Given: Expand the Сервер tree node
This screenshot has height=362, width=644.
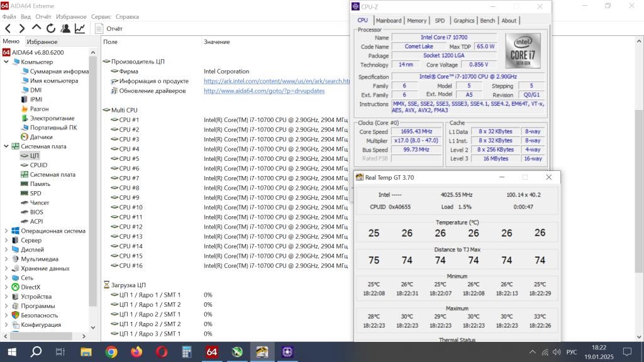Looking at the screenshot, I should 6,241.
